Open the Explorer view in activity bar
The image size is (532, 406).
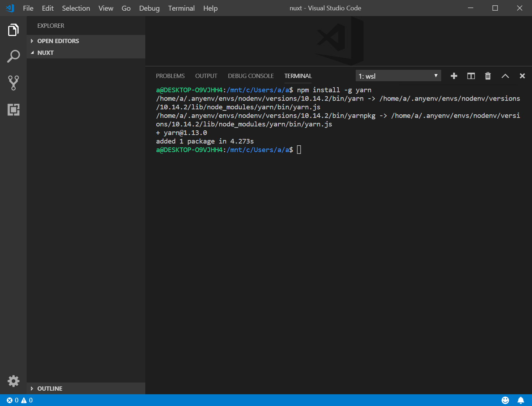click(13, 30)
